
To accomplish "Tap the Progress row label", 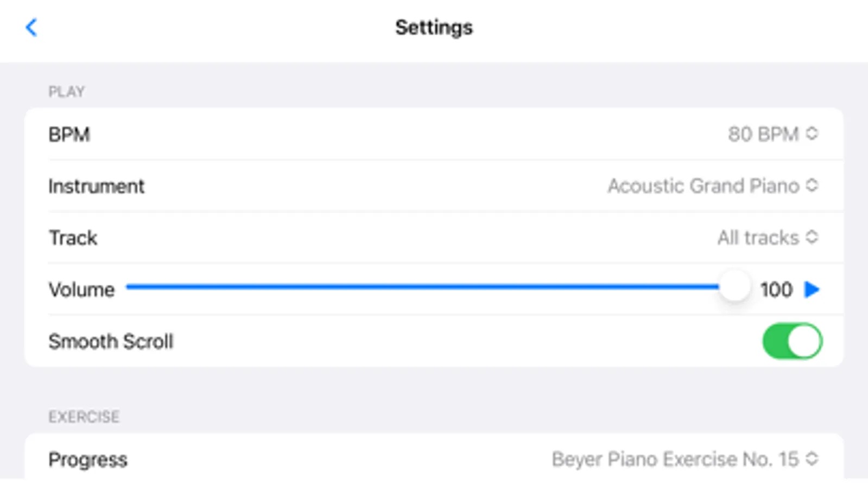I will tap(87, 460).
